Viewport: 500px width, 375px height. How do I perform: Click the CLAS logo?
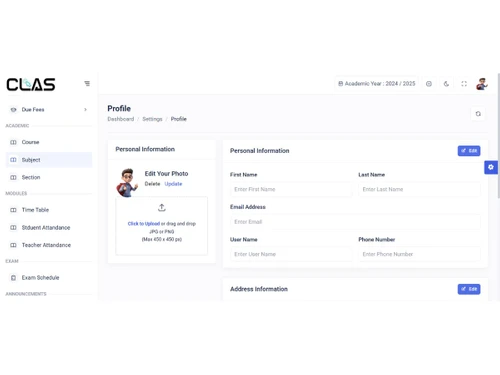[x=31, y=84]
